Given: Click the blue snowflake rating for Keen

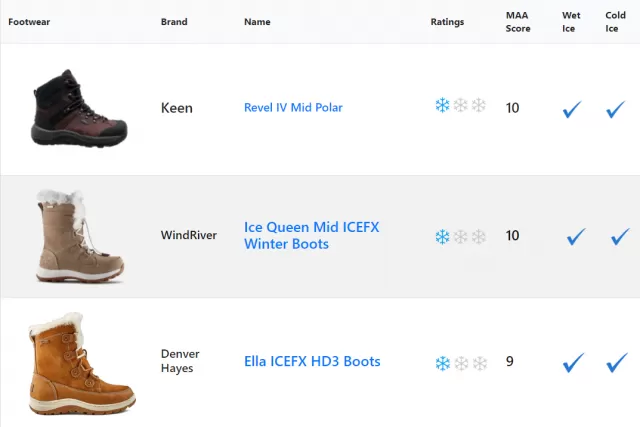Looking at the screenshot, I should pos(442,105).
